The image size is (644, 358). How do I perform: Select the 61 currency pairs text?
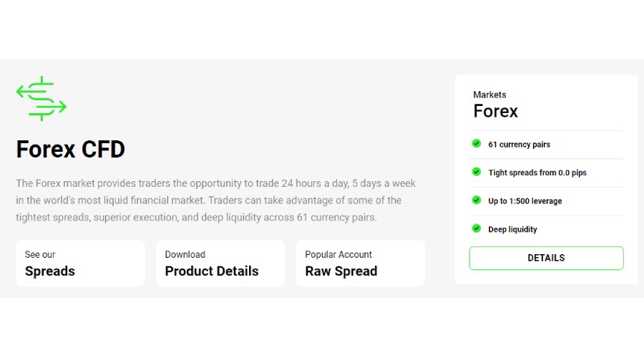point(519,145)
